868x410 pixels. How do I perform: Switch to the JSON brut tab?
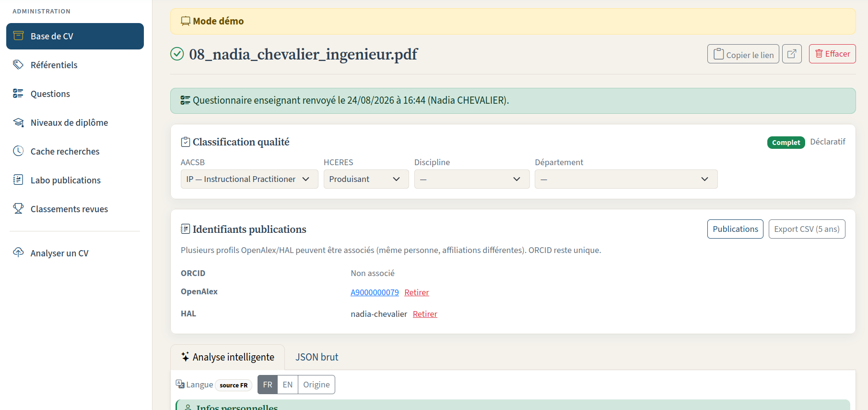(x=317, y=357)
